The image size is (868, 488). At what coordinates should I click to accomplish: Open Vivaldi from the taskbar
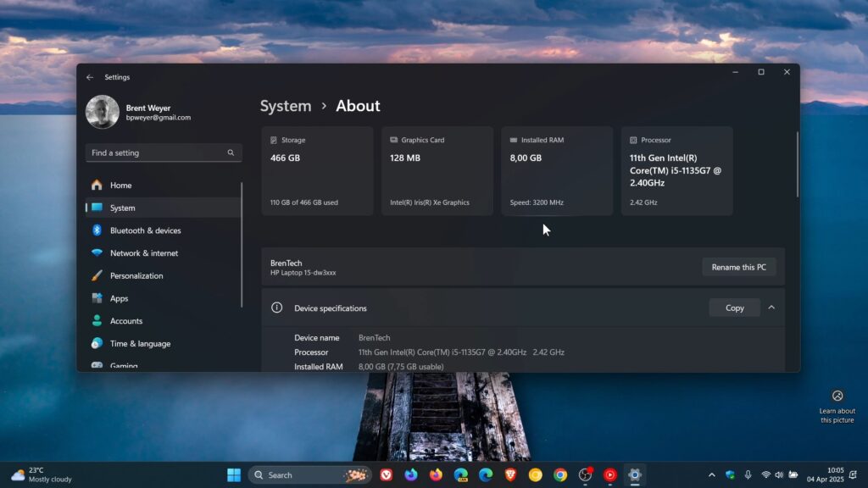coord(387,475)
